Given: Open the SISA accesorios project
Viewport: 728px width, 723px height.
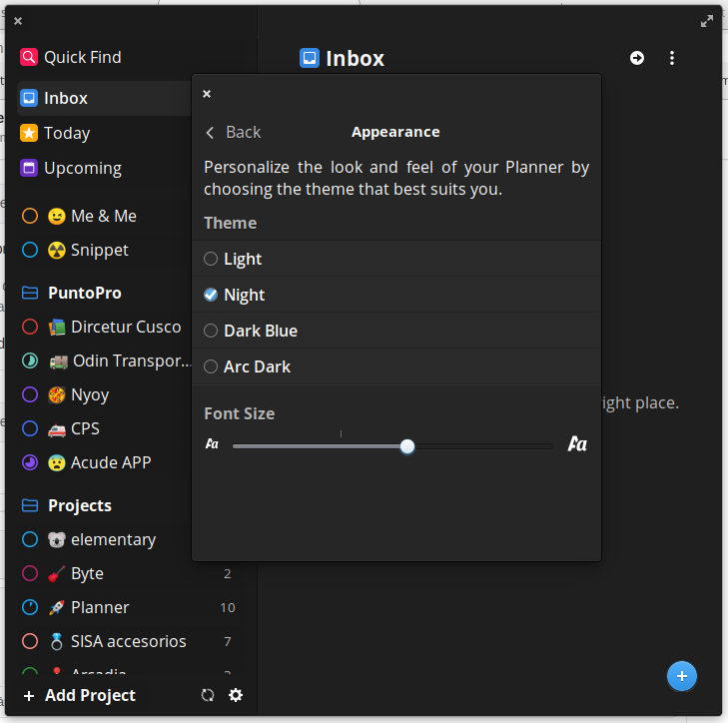Looking at the screenshot, I should pos(130,641).
